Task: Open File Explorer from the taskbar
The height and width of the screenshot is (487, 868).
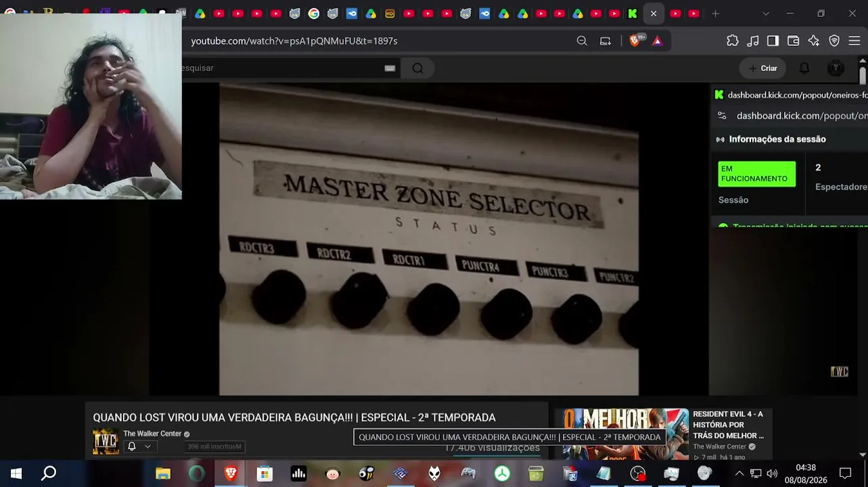Action: 163,473
